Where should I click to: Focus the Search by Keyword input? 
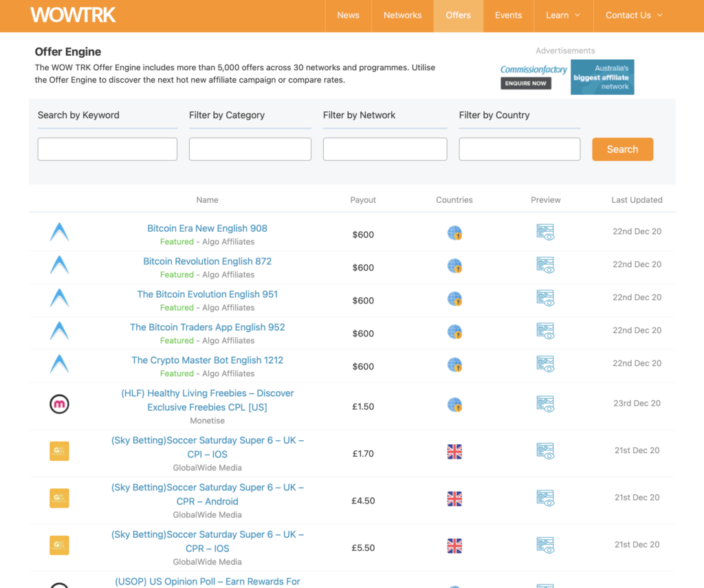107,149
